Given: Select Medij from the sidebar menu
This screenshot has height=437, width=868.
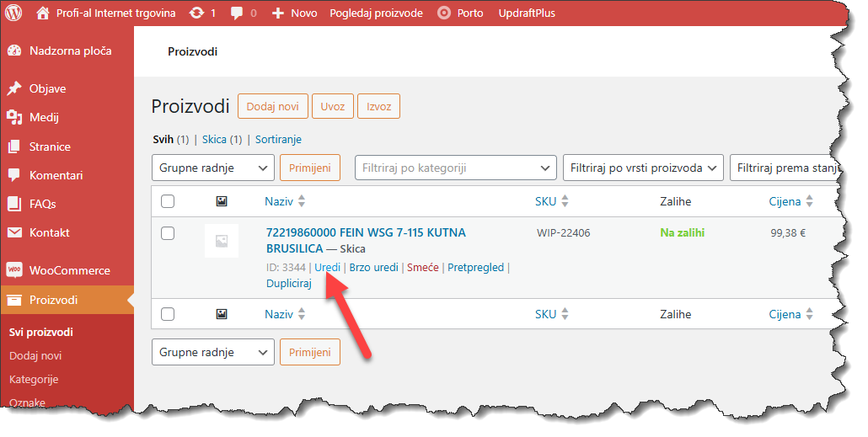Looking at the screenshot, I should tap(44, 117).
